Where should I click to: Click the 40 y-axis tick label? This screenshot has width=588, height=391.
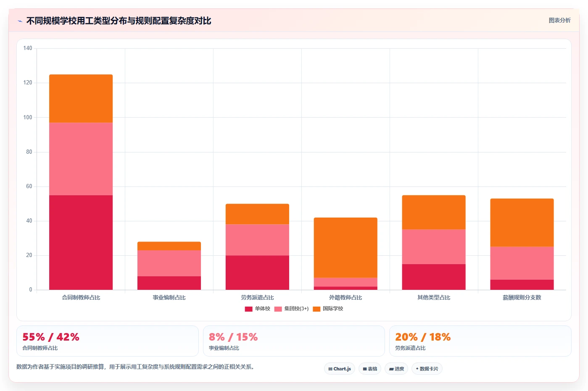(x=29, y=220)
